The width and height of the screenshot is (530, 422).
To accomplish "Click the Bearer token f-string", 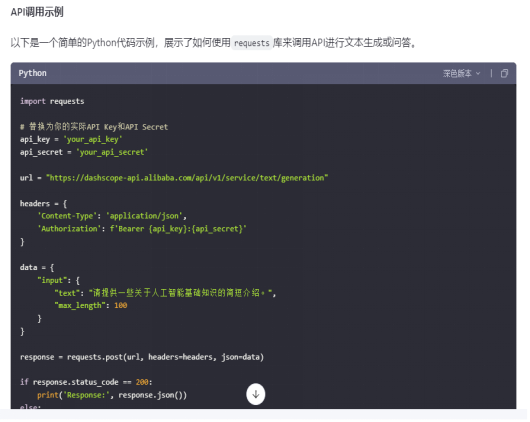I will coord(178,229).
